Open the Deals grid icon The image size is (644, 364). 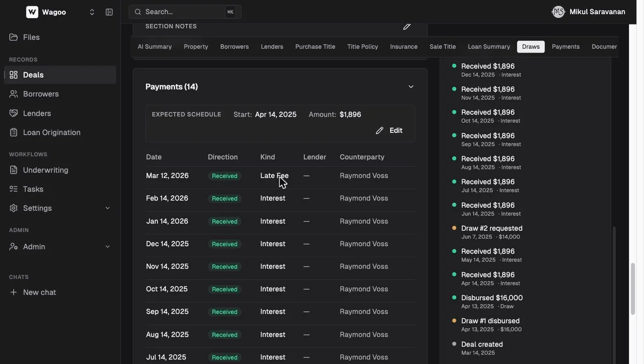pos(14,75)
